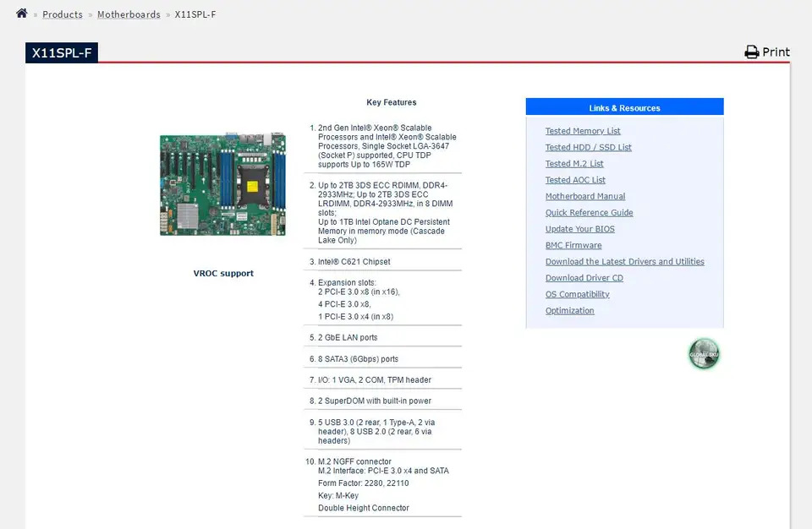Select the Intel C621 Chipset item

[x=354, y=262]
